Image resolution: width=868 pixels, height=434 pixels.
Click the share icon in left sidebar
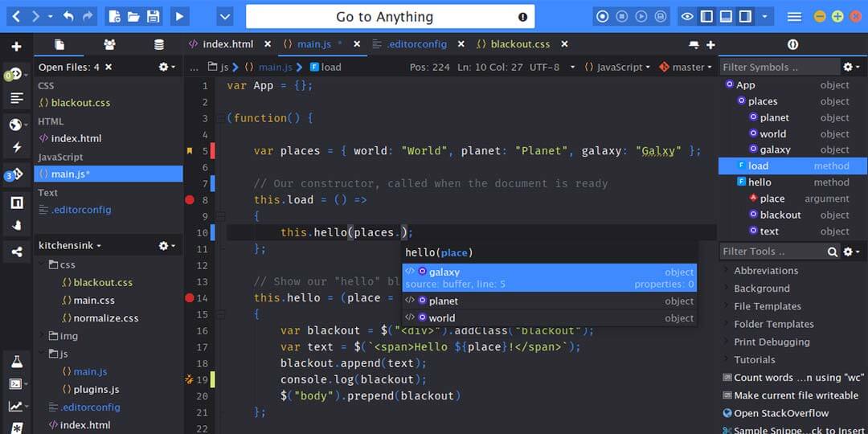tap(16, 252)
